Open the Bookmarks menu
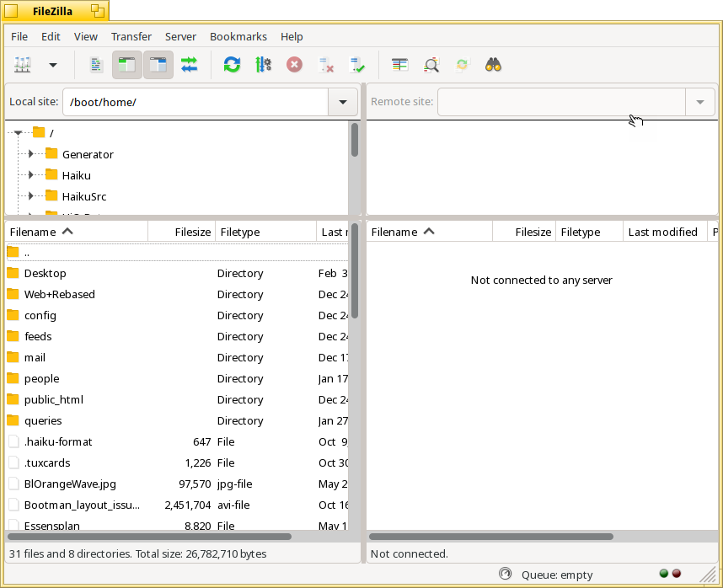 [238, 36]
